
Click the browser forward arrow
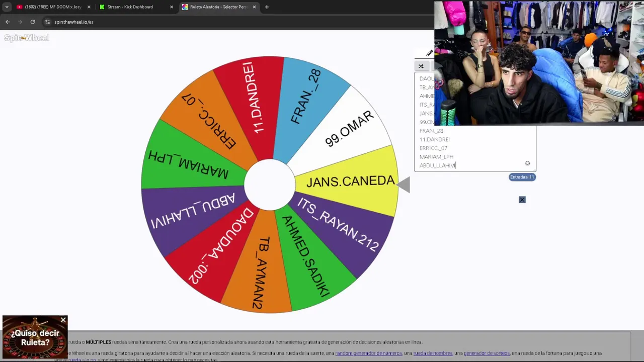pos(20,22)
